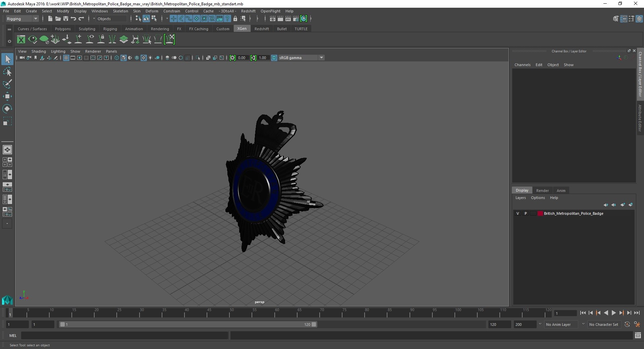644x349 pixels.
Task: Click the New Scene icon
Action: [x=50, y=19]
